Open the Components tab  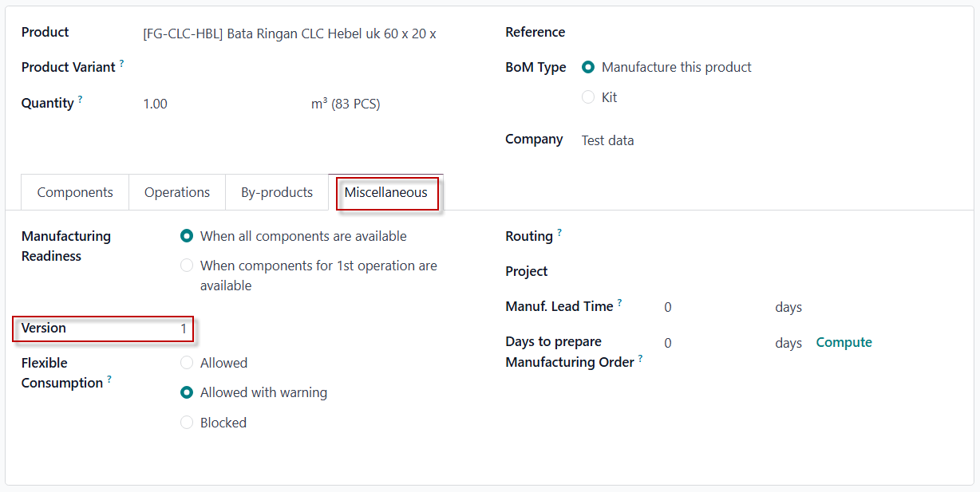coord(75,192)
